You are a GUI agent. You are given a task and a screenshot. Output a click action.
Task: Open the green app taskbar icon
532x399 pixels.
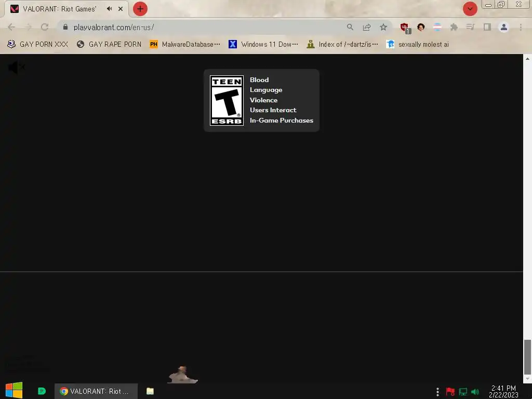(x=42, y=391)
